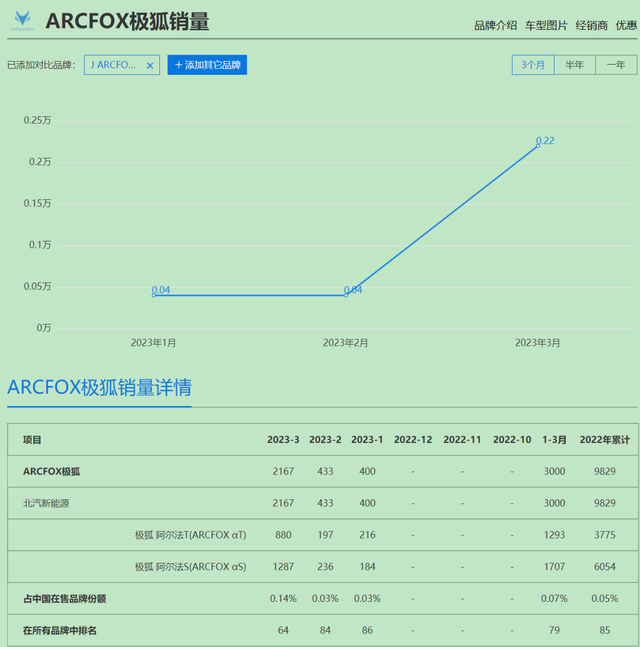Viewport: 640px width, 647px height.
Task: Click the ARCFOX极狐销量详情 section heading
Action: pyautogui.click(x=99, y=387)
